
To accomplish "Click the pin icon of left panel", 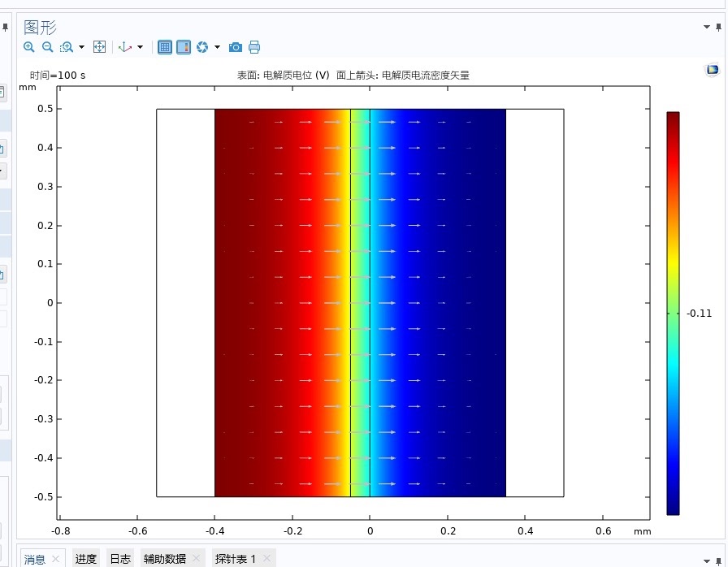I will coord(5,28).
